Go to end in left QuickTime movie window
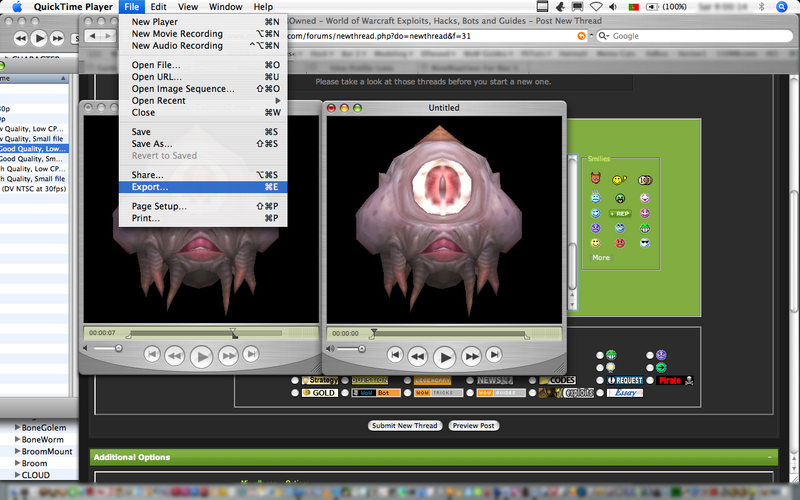The width and height of the screenshot is (800, 500). [251, 354]
